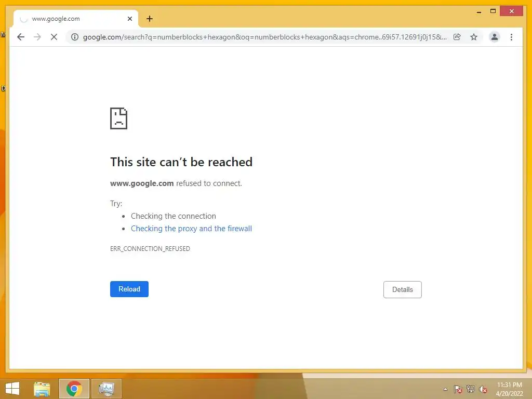Image resolution: width=532 pixels, height=399 pixels.
Task: Maximize the Chrome window
Action: click(x=493, y=11)
